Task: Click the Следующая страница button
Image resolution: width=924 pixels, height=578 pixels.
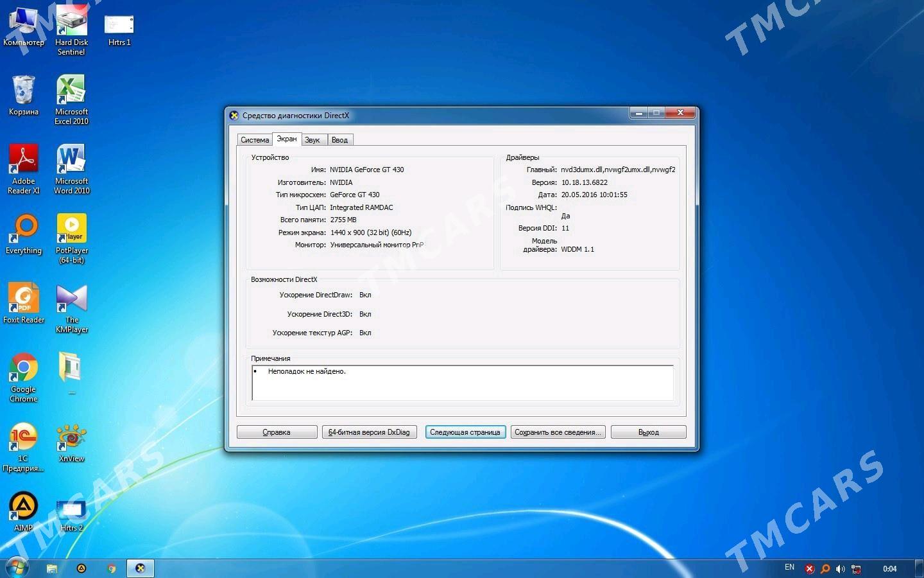Action: [x=465, y=432]
